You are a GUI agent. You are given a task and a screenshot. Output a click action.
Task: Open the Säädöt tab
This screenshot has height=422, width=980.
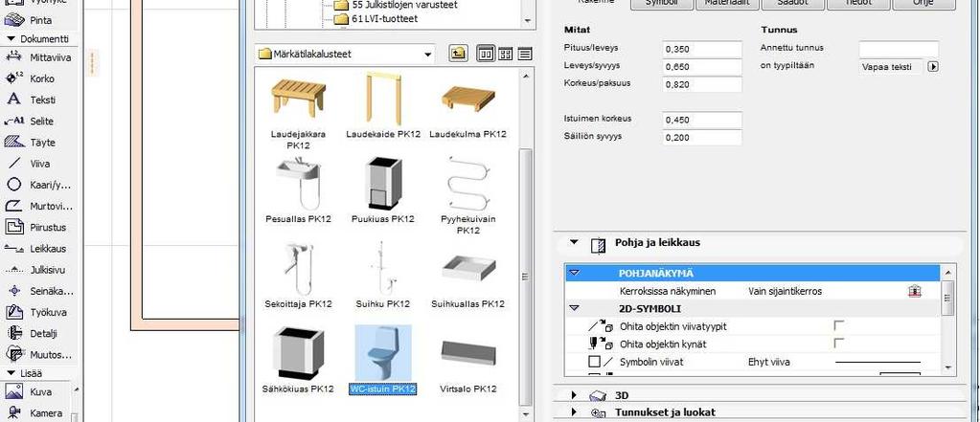(x=792, y=3)
